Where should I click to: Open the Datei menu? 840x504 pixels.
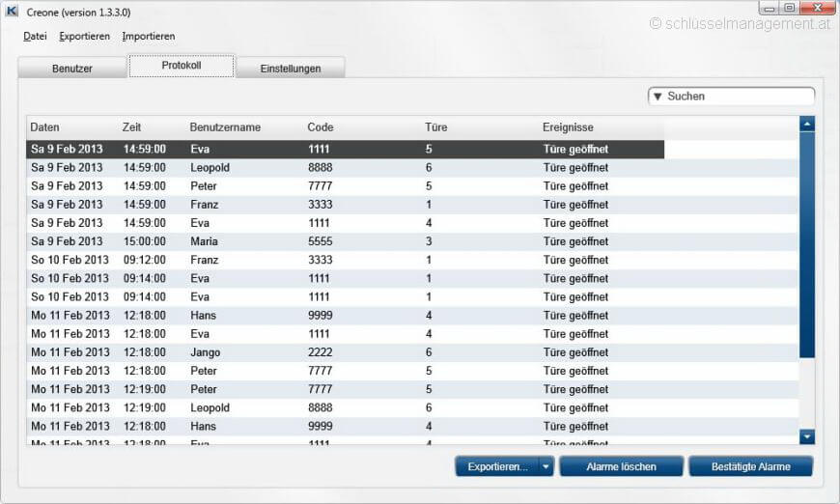(35, 36)
